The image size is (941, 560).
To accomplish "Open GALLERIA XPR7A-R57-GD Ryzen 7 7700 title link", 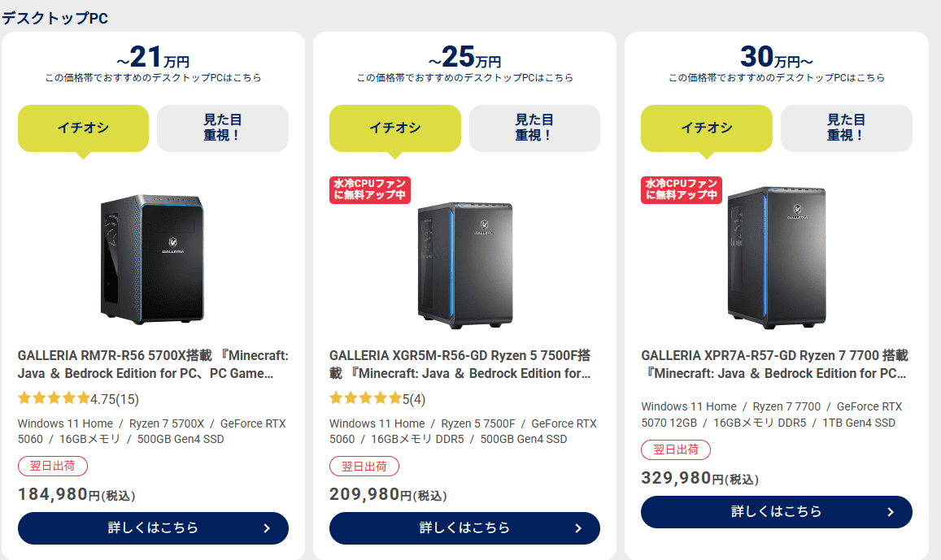I will click(x=776, y=364).
